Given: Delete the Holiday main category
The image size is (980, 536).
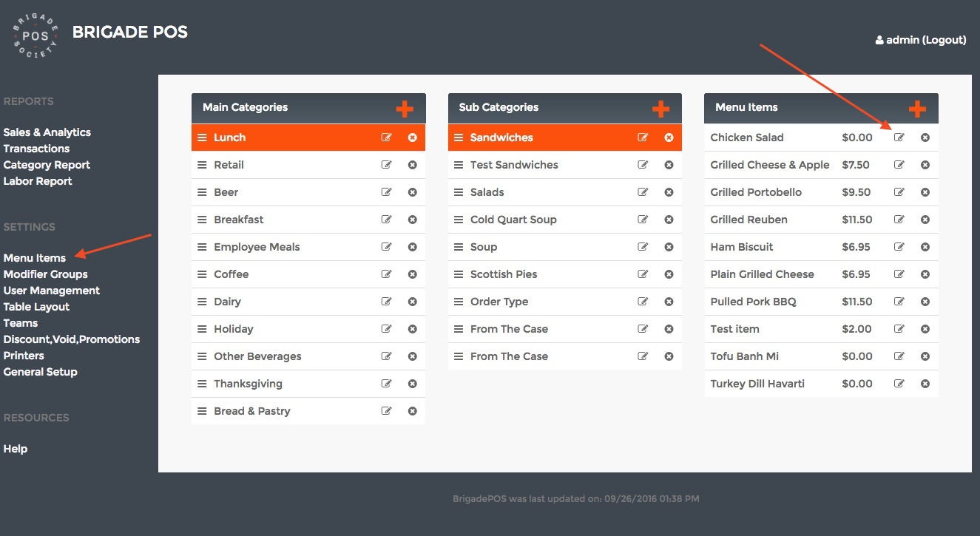Looking at the screenshot, I should [413, 329].
